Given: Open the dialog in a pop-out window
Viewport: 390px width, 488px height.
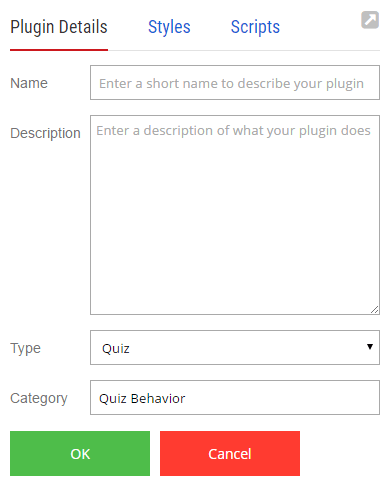Looking at the screenshot, I should 370,20.
